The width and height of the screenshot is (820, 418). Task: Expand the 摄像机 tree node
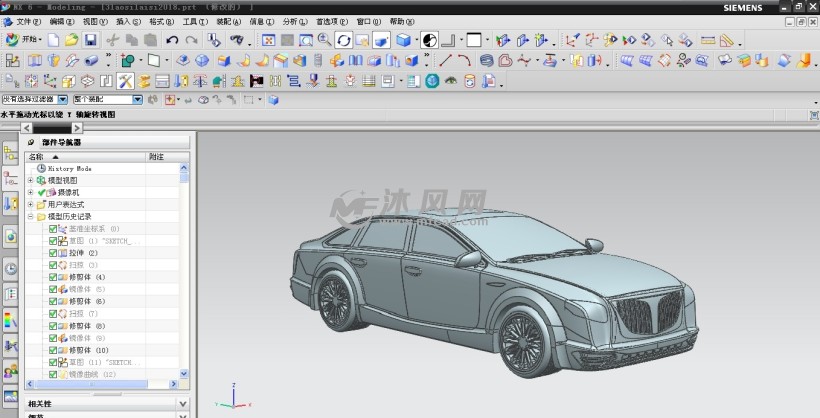coord(30,192)
